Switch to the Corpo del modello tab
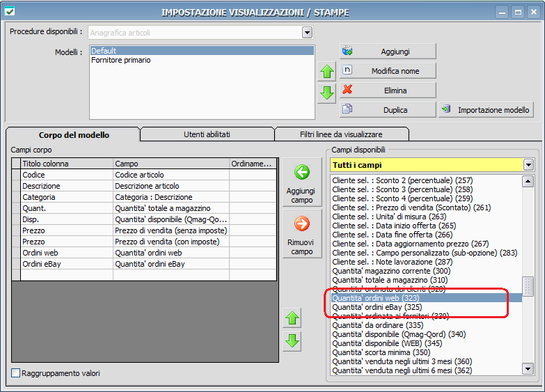The width and height of the screenshot is (545, 392). point(74,135)
